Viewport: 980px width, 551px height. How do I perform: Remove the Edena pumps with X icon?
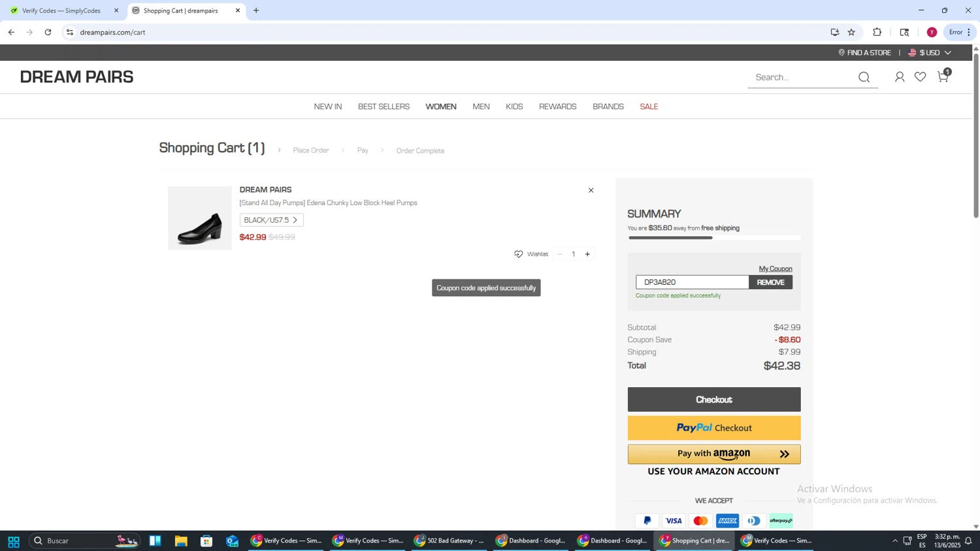pos(591,191)
